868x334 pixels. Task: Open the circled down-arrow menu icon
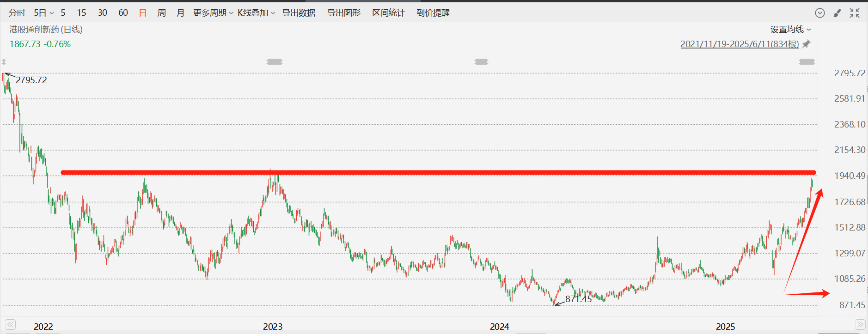(x=820, y=13)
